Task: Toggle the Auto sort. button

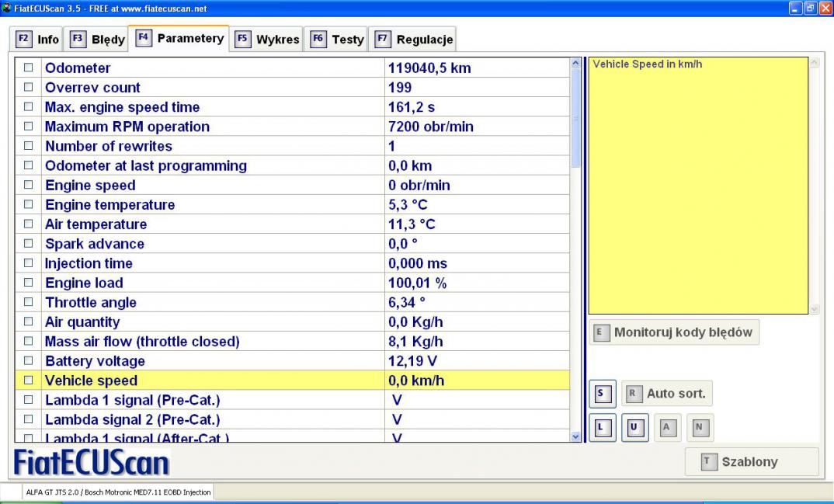Action: 667,394
